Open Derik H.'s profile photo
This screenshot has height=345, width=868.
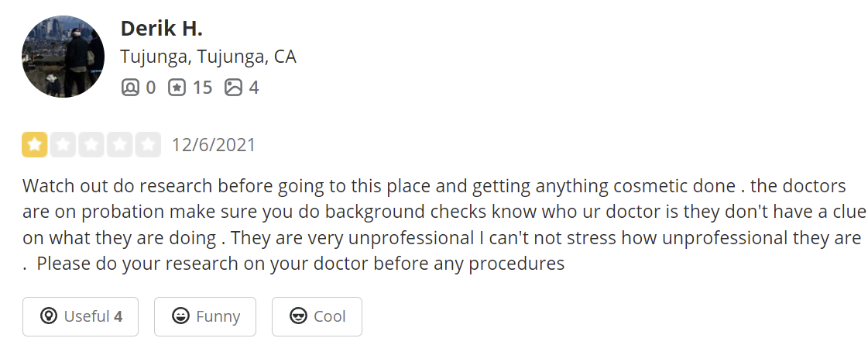pyautogui.click(x=63, y=57)
